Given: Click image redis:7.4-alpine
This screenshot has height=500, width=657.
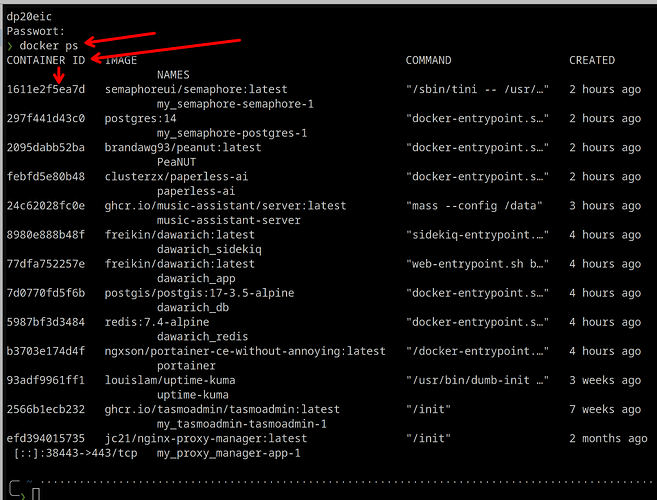Looking at the screenshot, I should coord(157,322).
